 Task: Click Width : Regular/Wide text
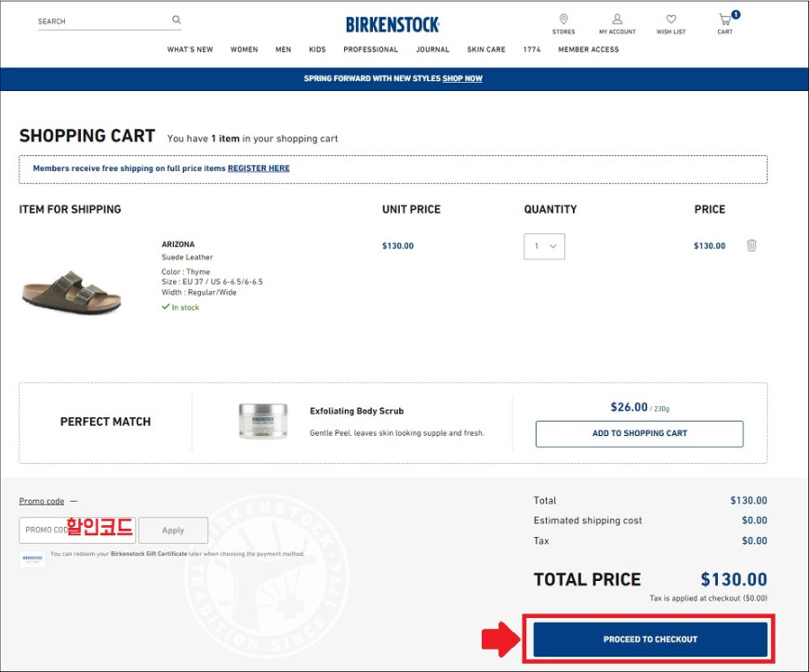click(x=199, y=292)
